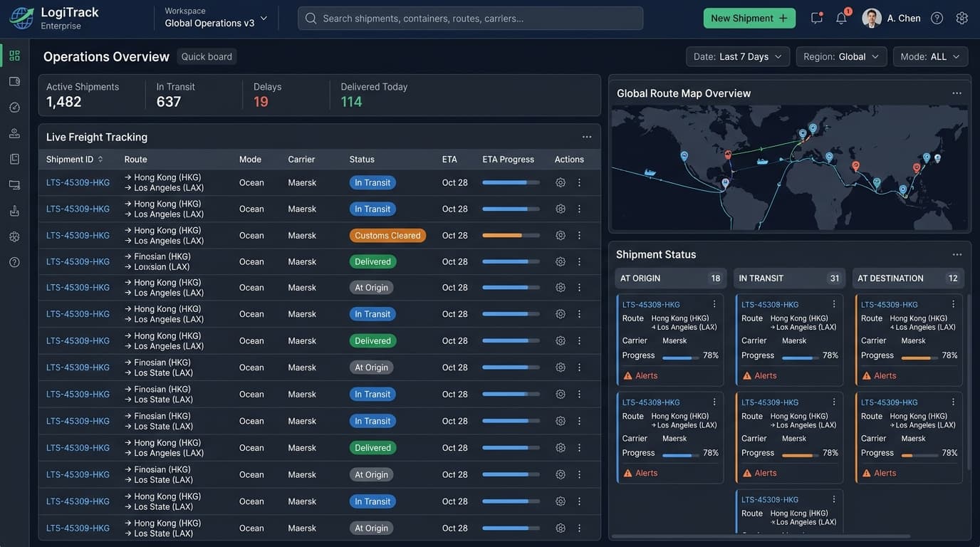Click the "Customs Cleared" status badge

(x=387, y=235)
